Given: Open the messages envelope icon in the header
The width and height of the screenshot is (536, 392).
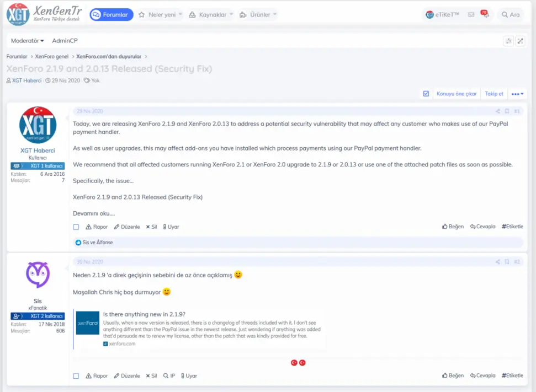Looking at the screenshot, I should [471, 15].
